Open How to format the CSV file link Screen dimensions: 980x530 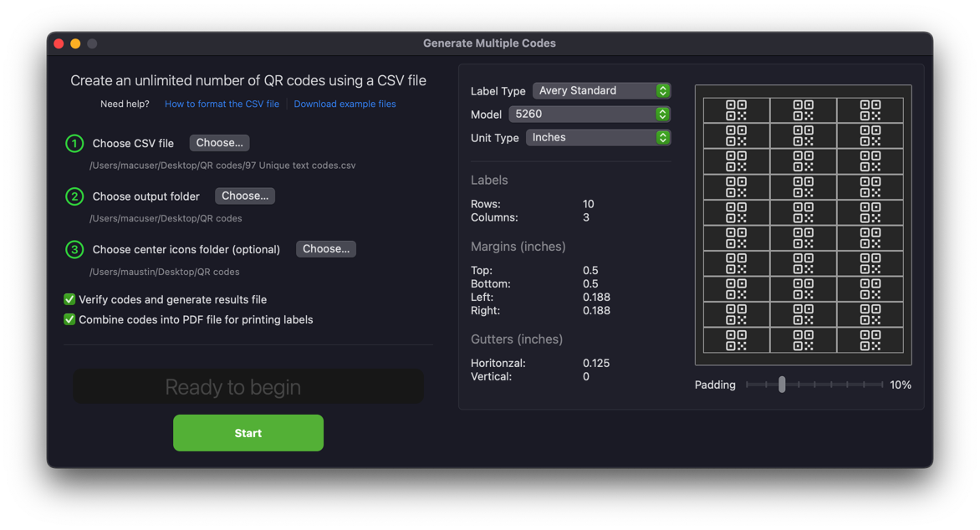point(222,104)
